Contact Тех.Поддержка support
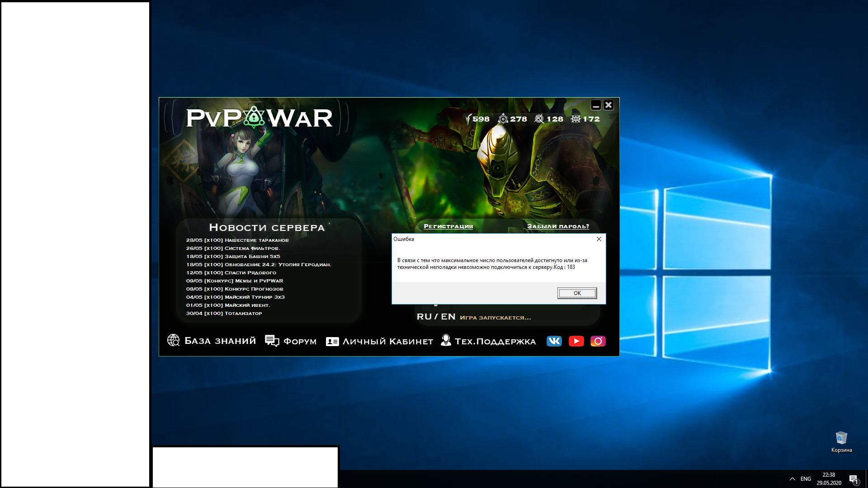The image size is (868, 488). pyautogui.click(x=488, y=341)
